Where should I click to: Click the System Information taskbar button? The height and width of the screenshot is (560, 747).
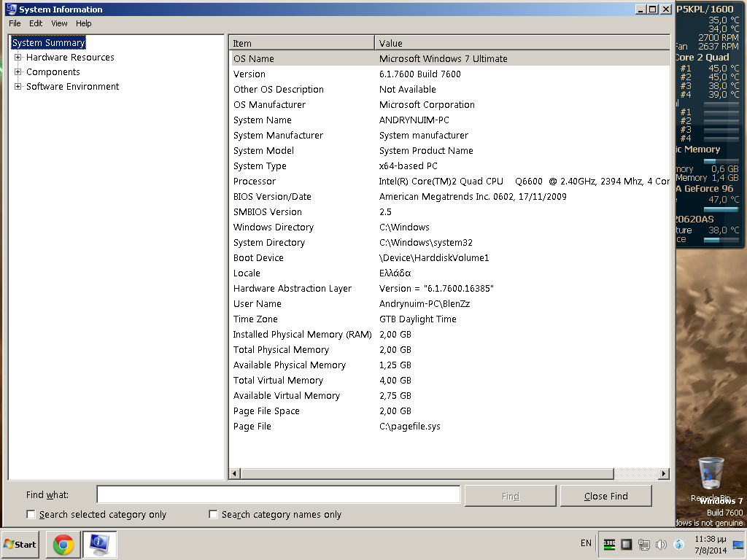tap(99, 545)
